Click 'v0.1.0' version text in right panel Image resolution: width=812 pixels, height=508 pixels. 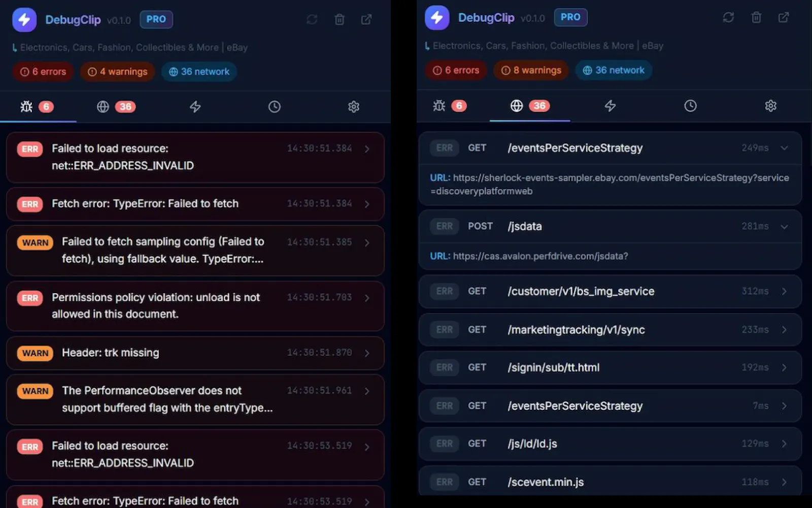533,18
